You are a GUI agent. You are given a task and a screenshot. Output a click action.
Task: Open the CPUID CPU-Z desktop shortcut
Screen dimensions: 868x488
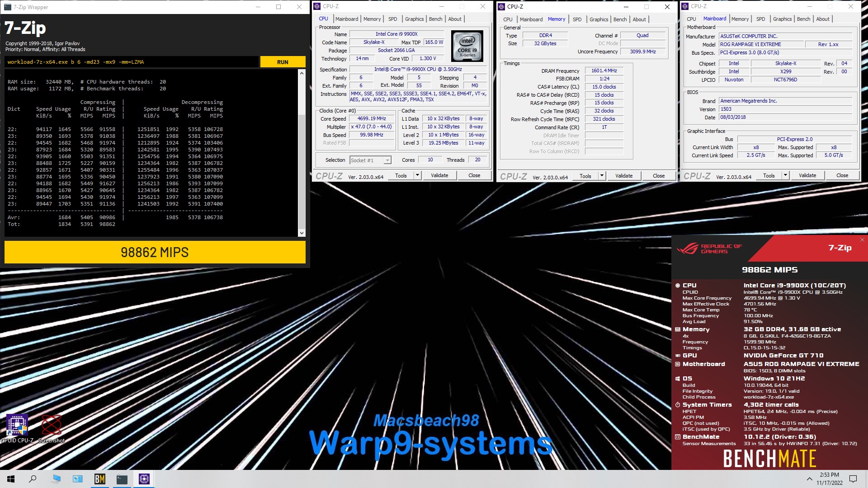[x=17, y=428]
